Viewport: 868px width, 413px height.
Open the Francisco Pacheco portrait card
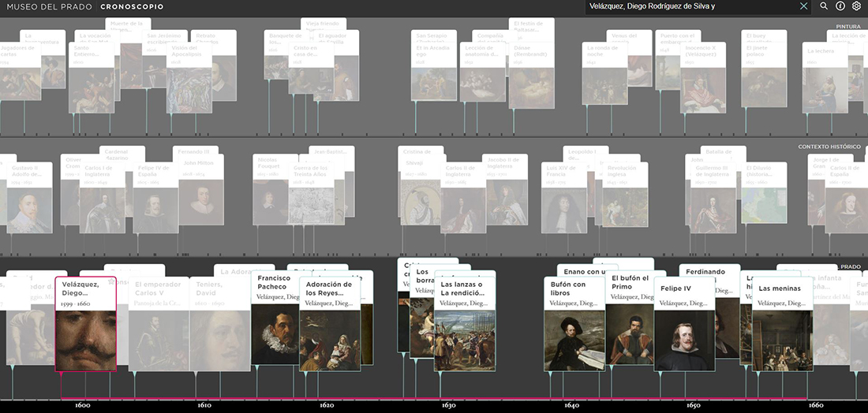(275, 318)
